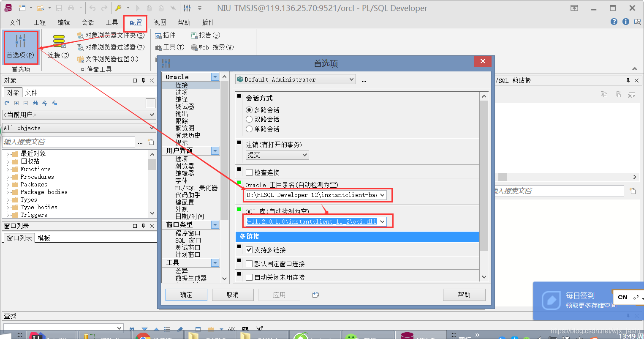Select SQL 窗口 in preferences list
Screen dimensions: 644x339
(x=188, y=240)
